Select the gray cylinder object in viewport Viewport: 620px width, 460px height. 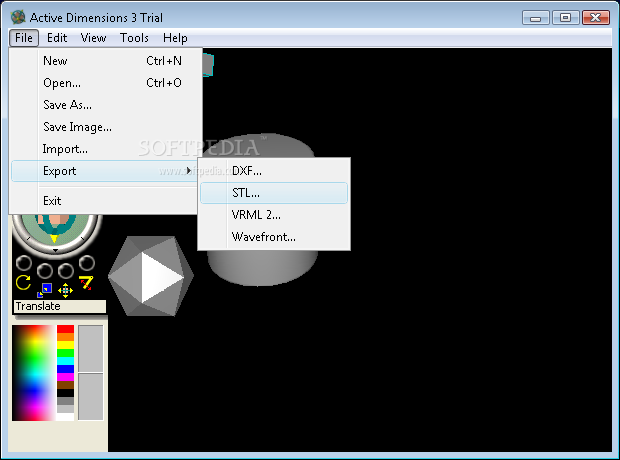[x=263, y=267]
